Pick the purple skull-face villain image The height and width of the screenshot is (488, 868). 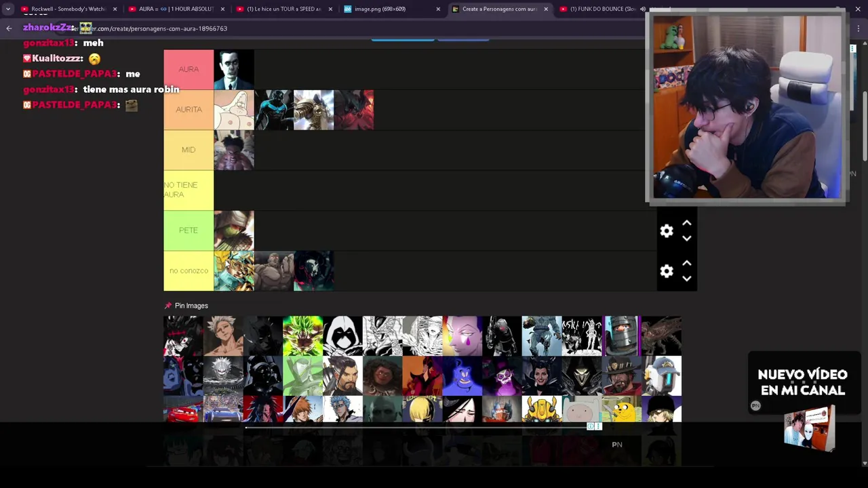502,375
